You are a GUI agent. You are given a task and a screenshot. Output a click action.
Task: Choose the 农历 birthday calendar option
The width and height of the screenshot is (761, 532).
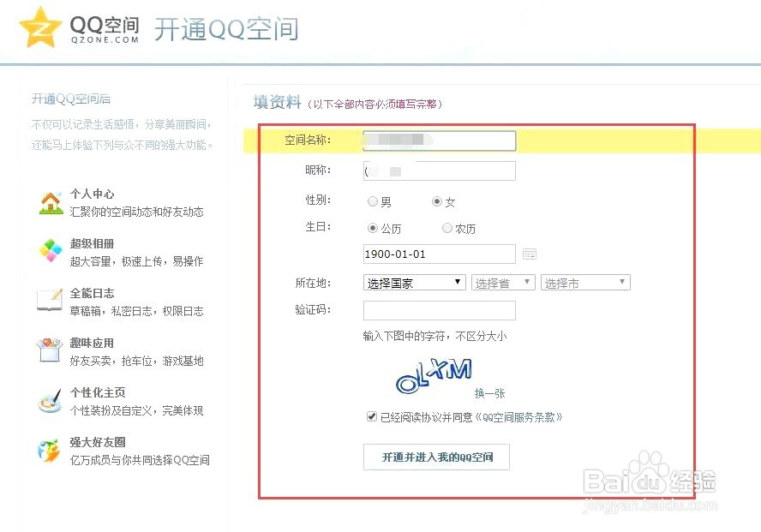click(x=447, y=228)
